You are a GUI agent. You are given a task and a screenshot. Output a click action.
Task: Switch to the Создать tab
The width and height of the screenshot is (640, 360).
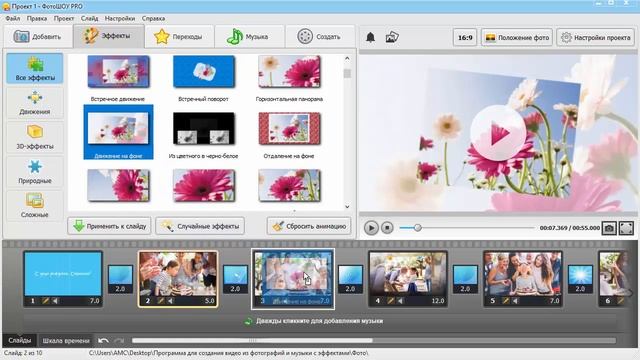[320, 37]
